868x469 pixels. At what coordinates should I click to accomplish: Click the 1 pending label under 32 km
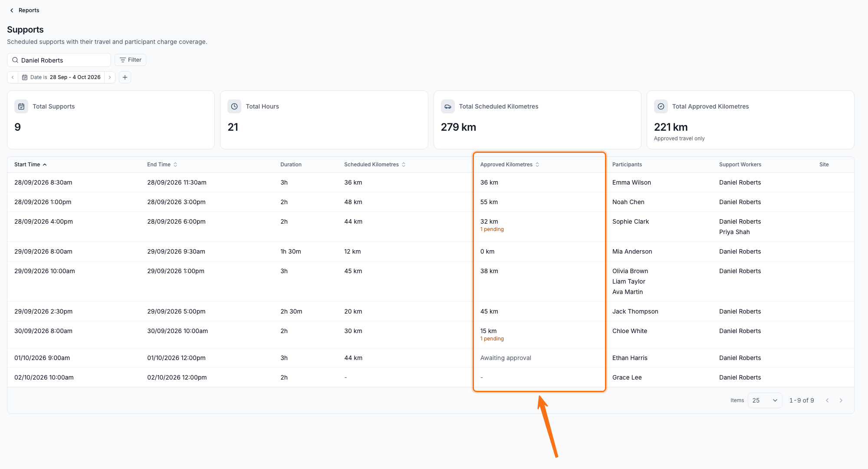pyautogui.click(x=492, y=229)
